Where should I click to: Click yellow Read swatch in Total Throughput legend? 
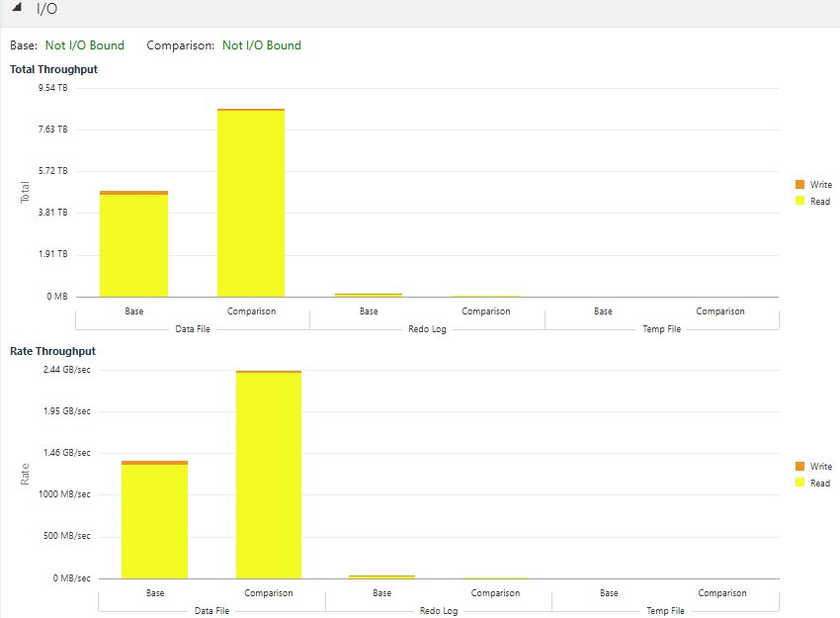(799, 202)
